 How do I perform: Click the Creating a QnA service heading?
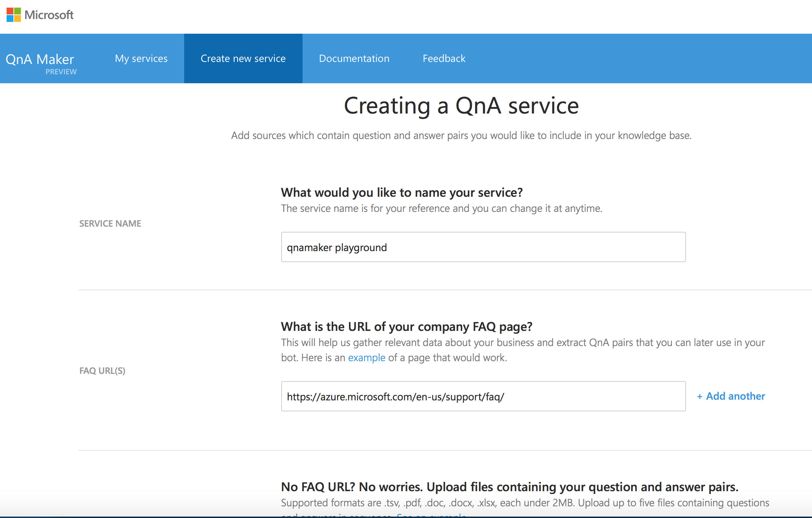(x=461, y=106)
